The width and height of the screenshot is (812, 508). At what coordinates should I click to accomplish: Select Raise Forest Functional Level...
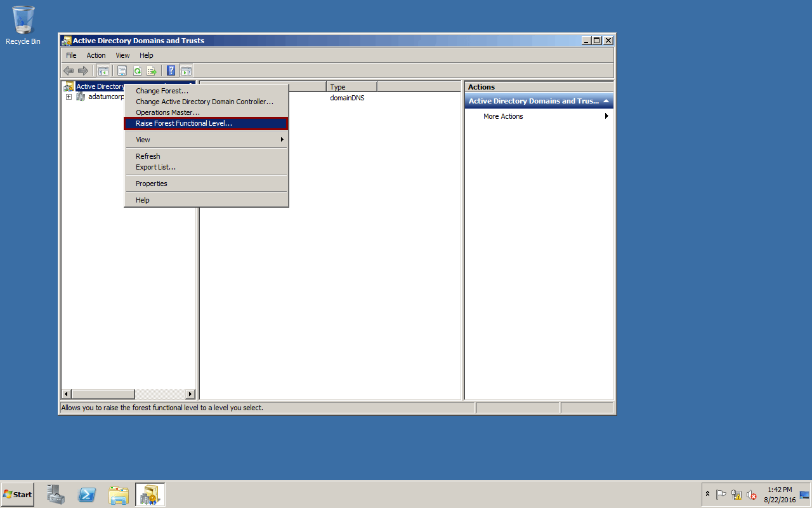(206, 123)
